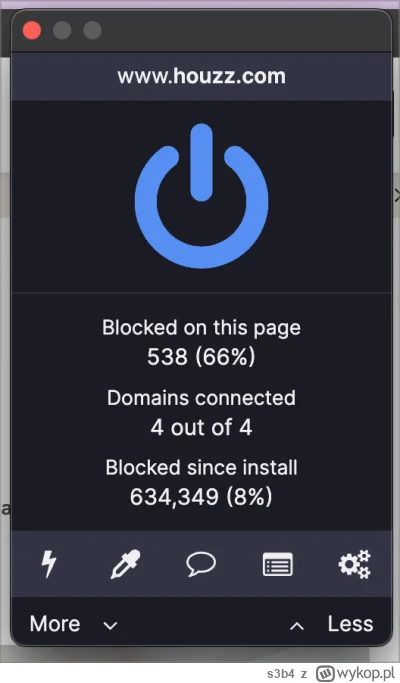This screenshot has width=400, height=683.
Task: Open the logger list icon
Action: click(x=278, y=565)
